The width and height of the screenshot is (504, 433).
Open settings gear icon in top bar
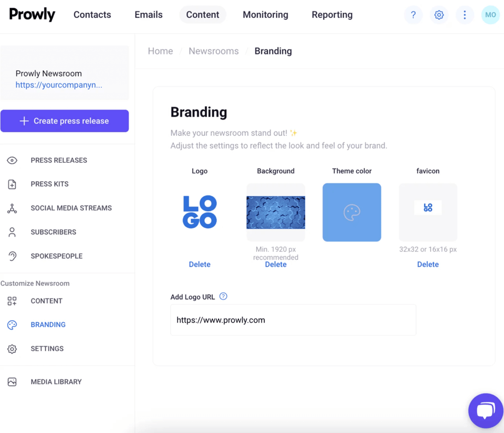coord(439,15)
